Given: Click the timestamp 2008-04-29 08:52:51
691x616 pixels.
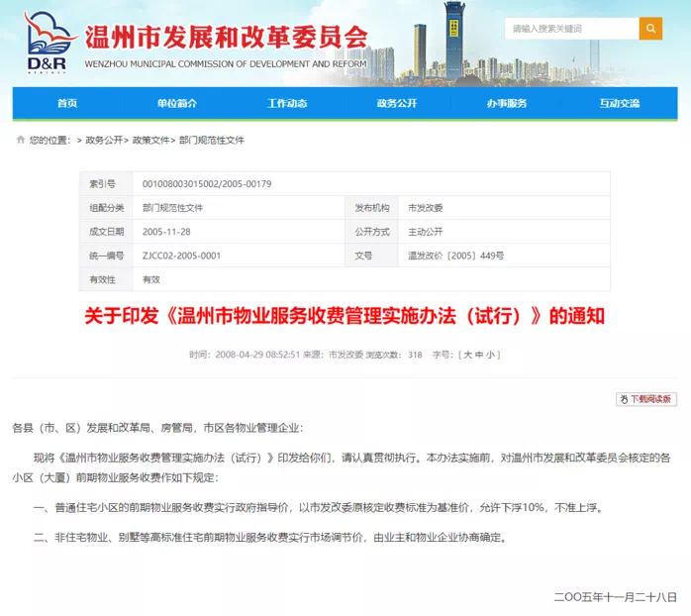Looking at the screenshot, I should (x=257, y=355).
